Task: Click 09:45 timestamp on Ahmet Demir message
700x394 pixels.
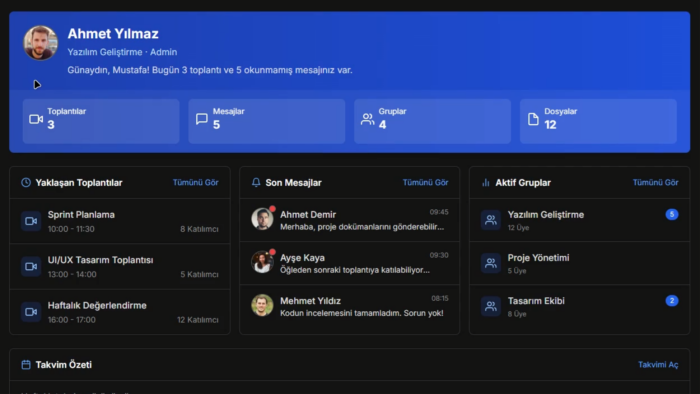Action: [x=439, y=212]
